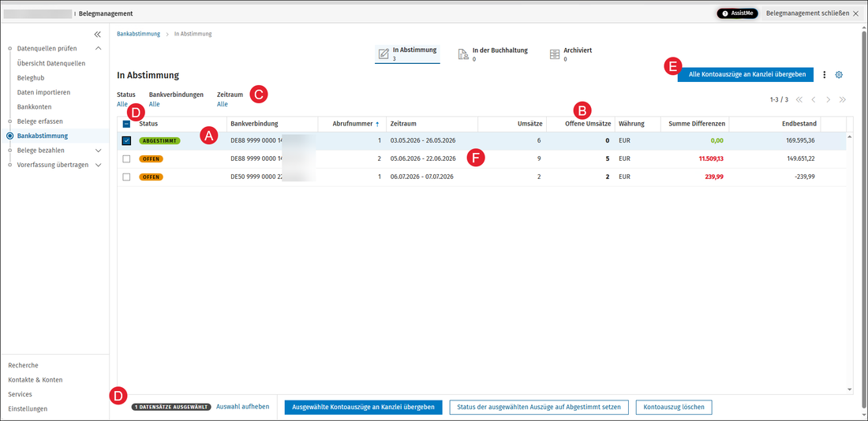Click Alle Kontoauszüge an Kanzlei übergeben
868x421 pixels.
pyautogui.click(x=746, y=74)
